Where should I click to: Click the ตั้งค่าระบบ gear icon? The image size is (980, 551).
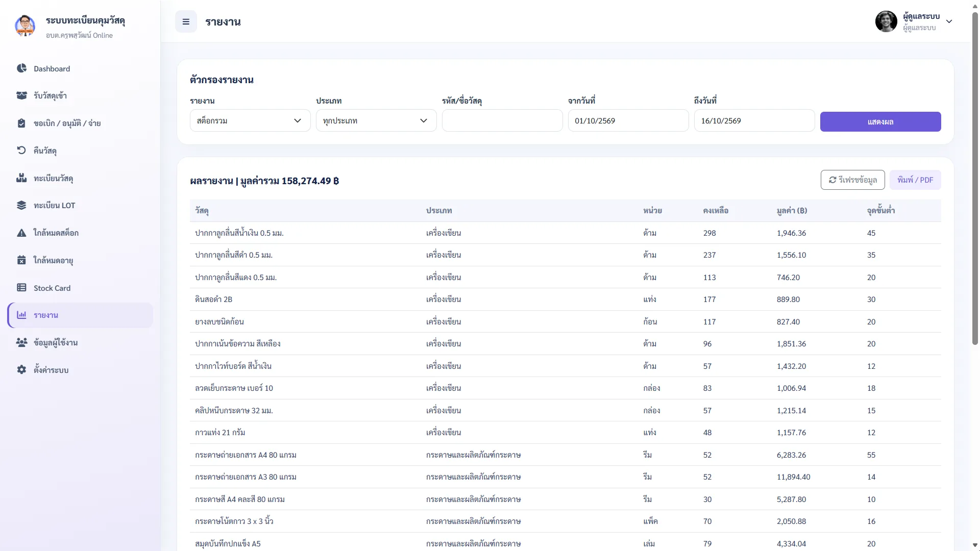pos(21,369)
